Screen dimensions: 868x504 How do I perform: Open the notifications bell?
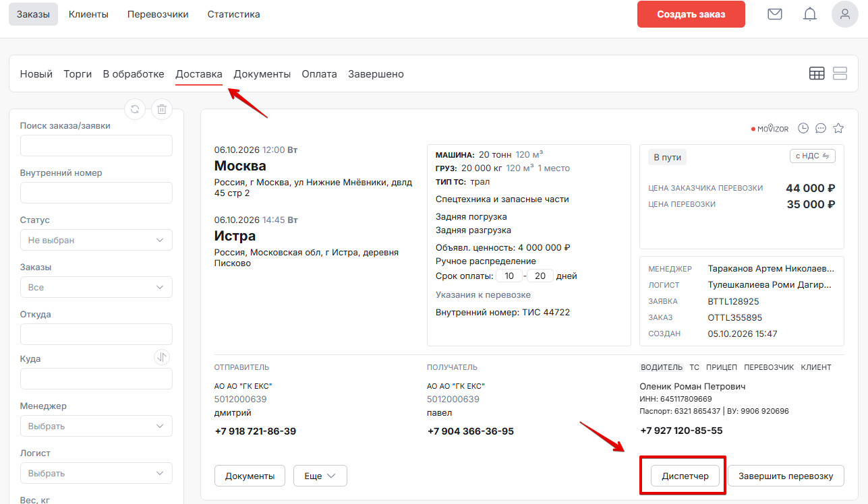point(810,14)
